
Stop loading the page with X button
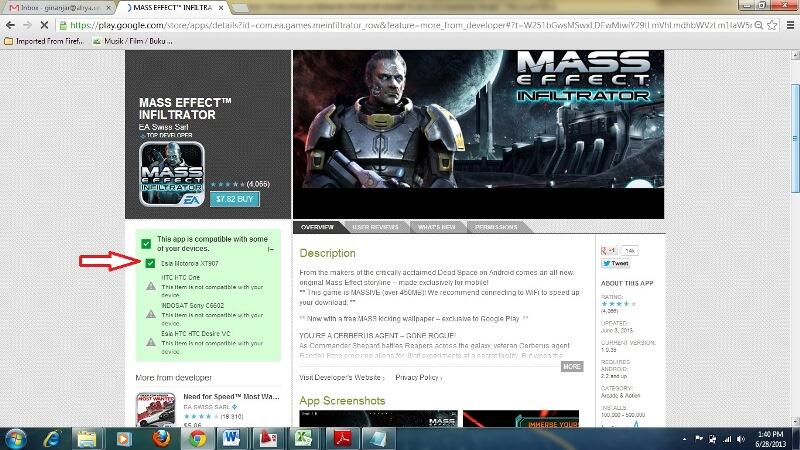(44, 25)
